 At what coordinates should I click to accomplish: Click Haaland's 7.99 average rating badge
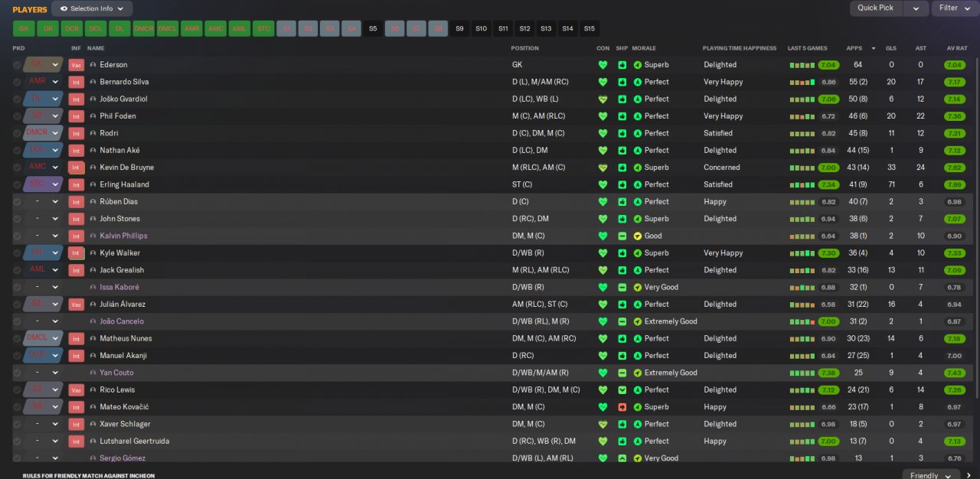(x=954, y=184)
